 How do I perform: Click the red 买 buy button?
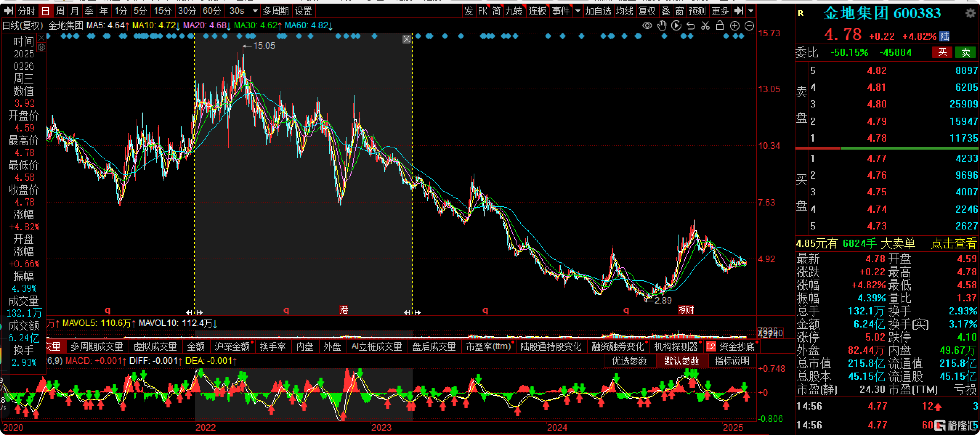(x=942, y=52)
